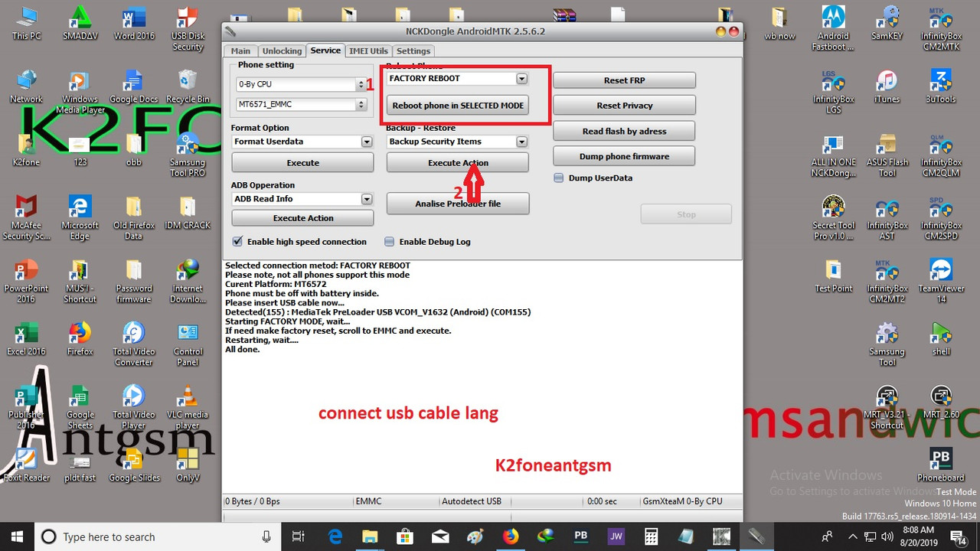Open the This PC desktop icon
The image size is (980, 551).
coord(27,24)
